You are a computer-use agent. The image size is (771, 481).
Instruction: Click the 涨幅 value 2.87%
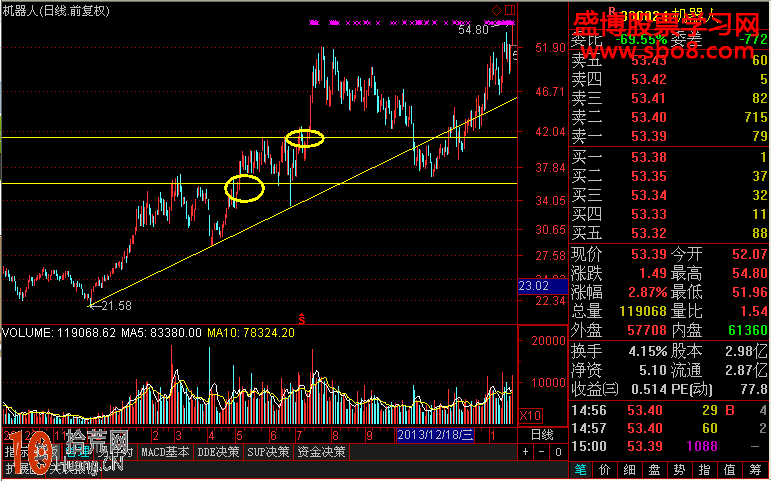coord(648,292)
